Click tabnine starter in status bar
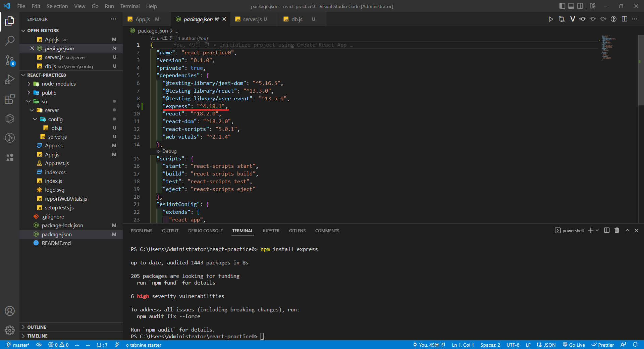Image resolution: width=644 pixels, height=349 pixels. point(144,345)
